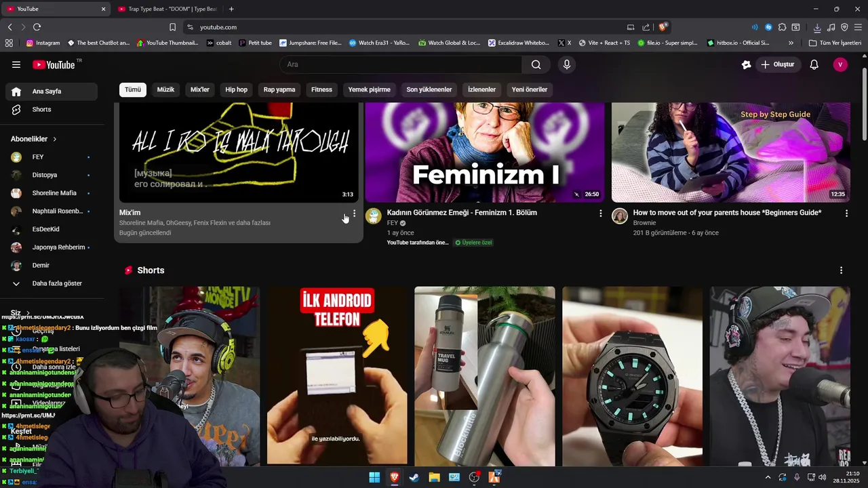Open Brownie channel avatar
The image size is (868, 488).
point(620,216)
